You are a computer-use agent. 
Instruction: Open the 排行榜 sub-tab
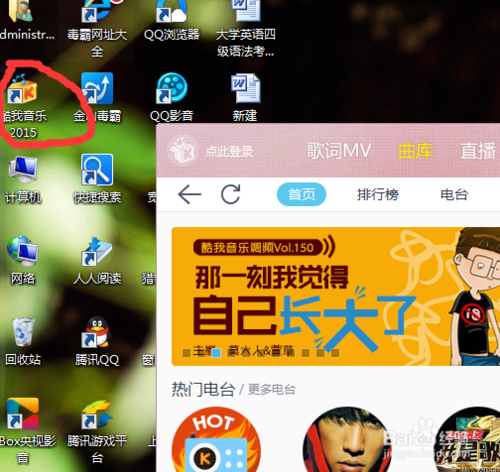[x=378, y=194]
